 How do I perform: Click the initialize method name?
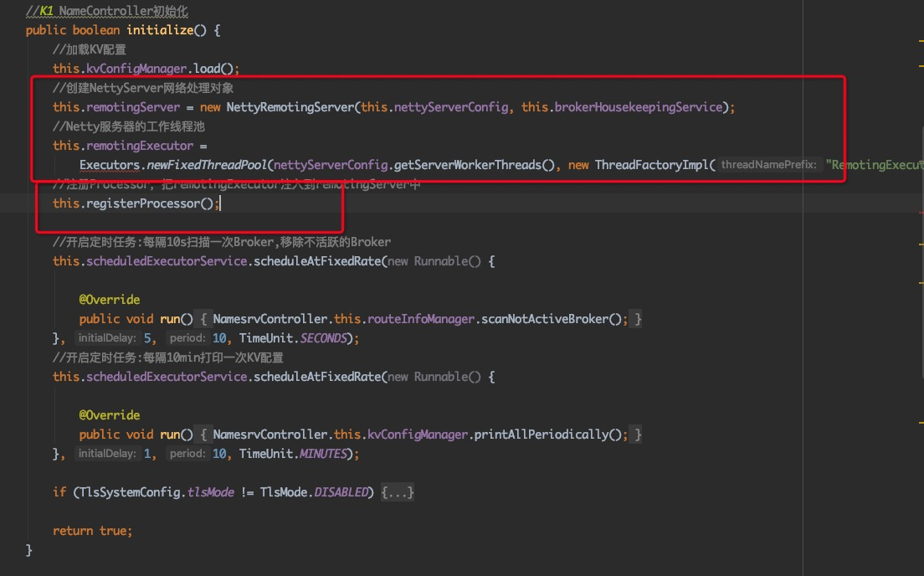tap(160, 30)
